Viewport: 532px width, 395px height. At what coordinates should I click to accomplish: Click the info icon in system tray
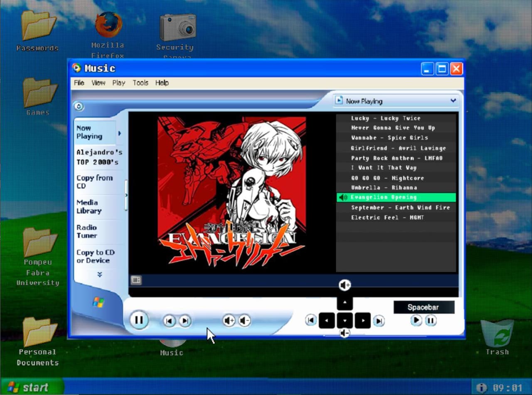pos(482,388)
